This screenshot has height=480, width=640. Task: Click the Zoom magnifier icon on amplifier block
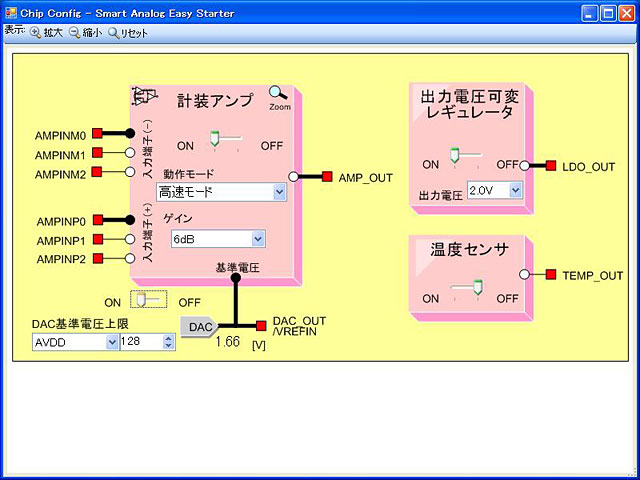[279, 96]
